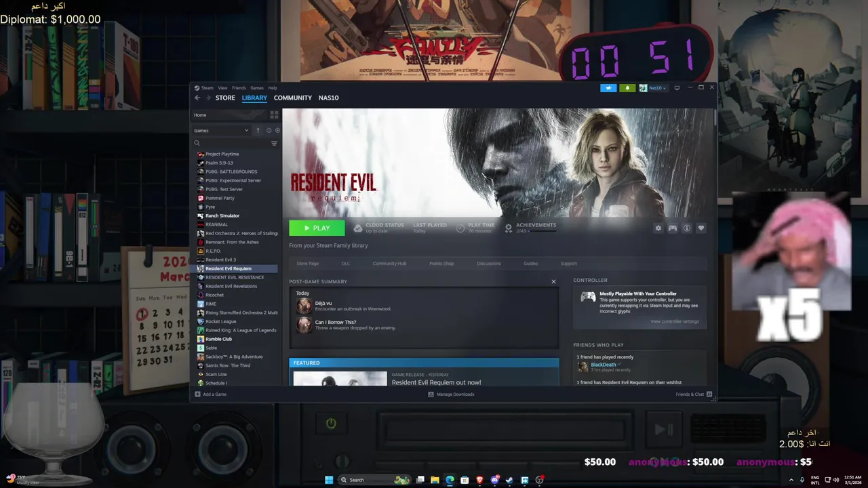Open advanced library filter options icon
Viewport: 868px width, 488px height.
274,143
